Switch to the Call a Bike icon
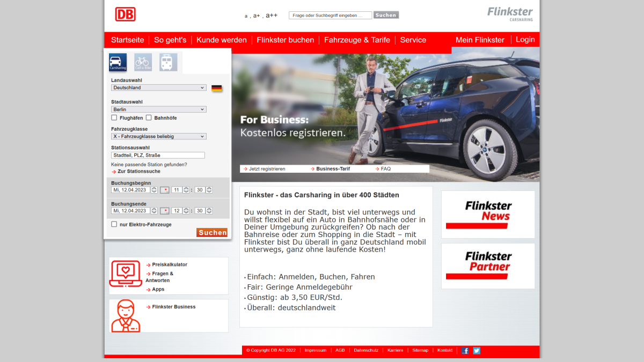Viewport: 644px width, 362px height. pos(143,62)
